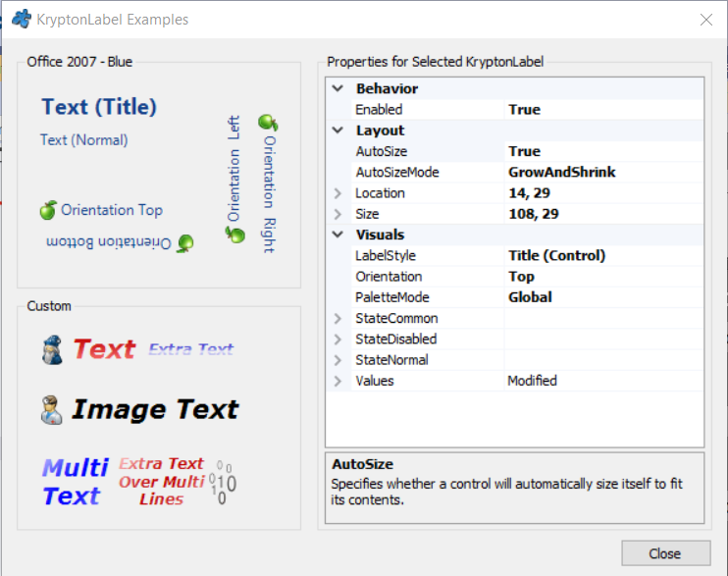728x576 pixels.
Task: Click the Close button
Action: click(666, 553)
